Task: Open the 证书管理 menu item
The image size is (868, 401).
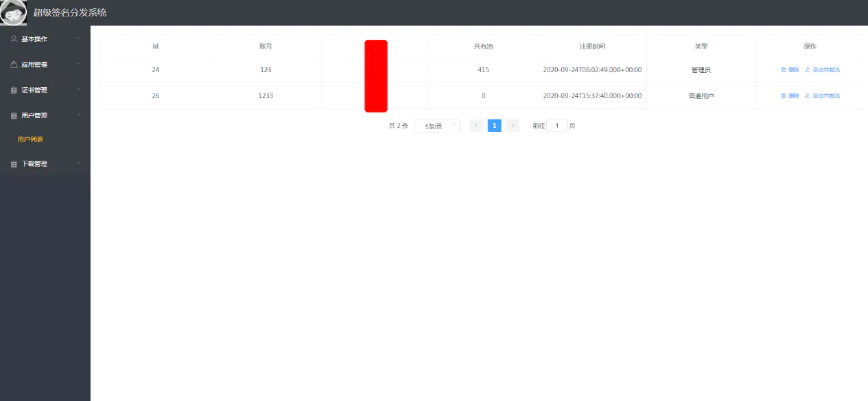Action: coord(45,90)
